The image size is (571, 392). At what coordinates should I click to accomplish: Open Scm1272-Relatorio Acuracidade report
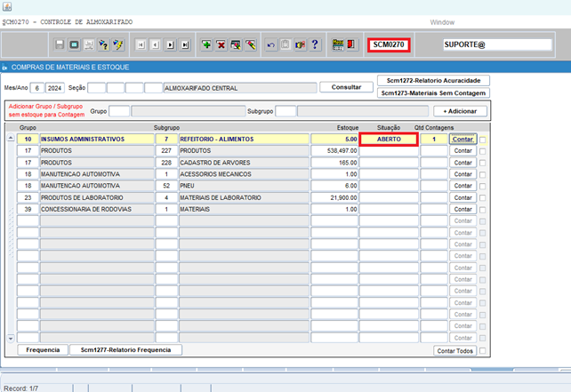[433, 80]
